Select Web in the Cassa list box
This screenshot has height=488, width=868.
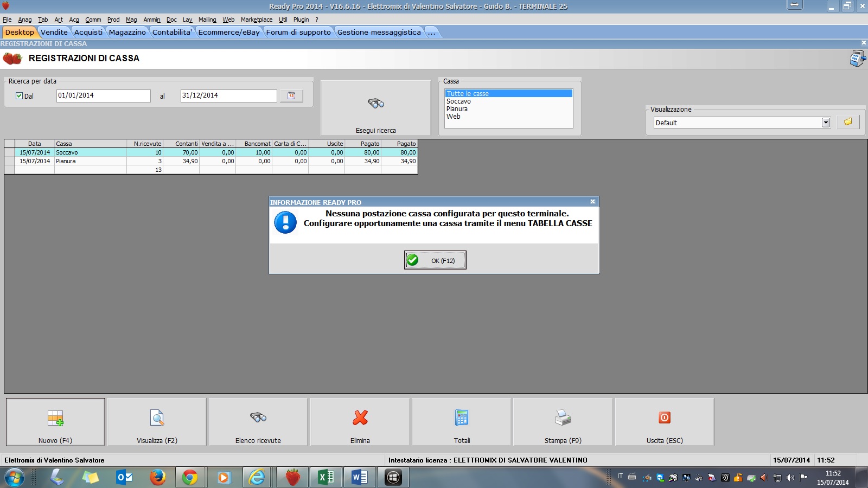point(508,117)
